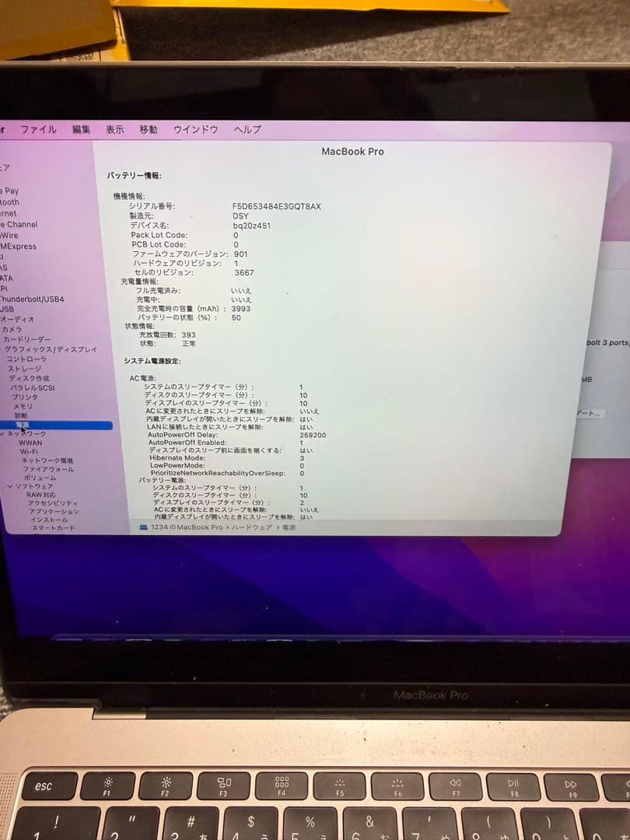This screenshot has width=630, height=840.
Task: Select スマートカード in the sidebar
Action: 53,527
